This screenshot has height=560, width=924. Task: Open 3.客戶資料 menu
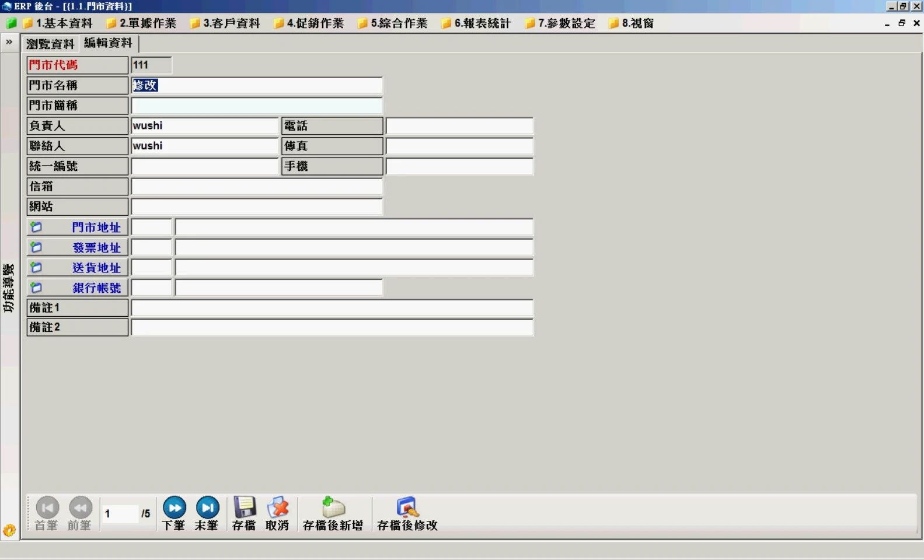(225, 23)
